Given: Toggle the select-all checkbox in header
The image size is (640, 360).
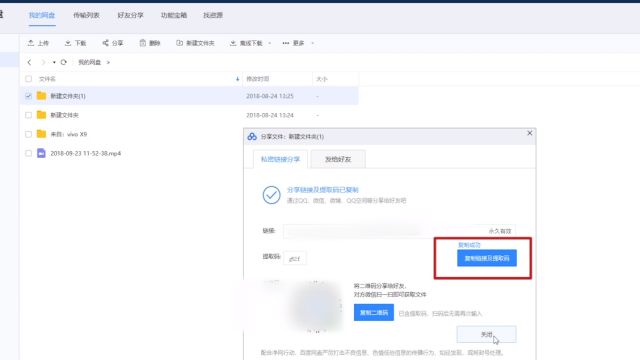Looking at the screenshot, I should pyautogui.click(x=29, y=79).
